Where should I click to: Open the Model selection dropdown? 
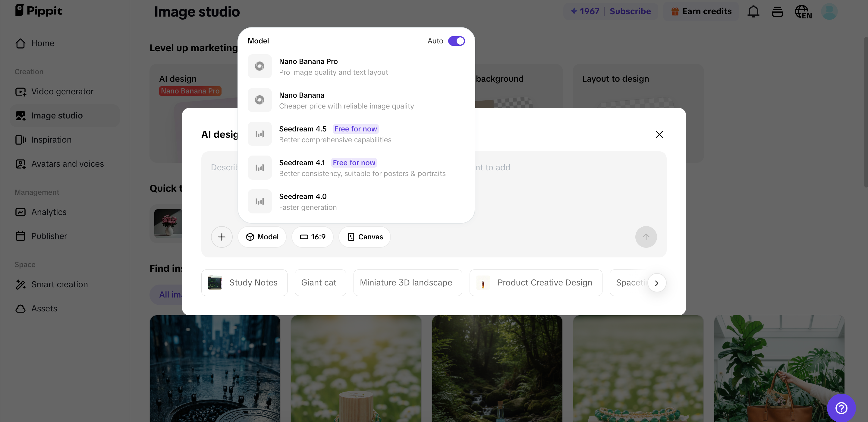pyautogui.click(x=262, y=237)
